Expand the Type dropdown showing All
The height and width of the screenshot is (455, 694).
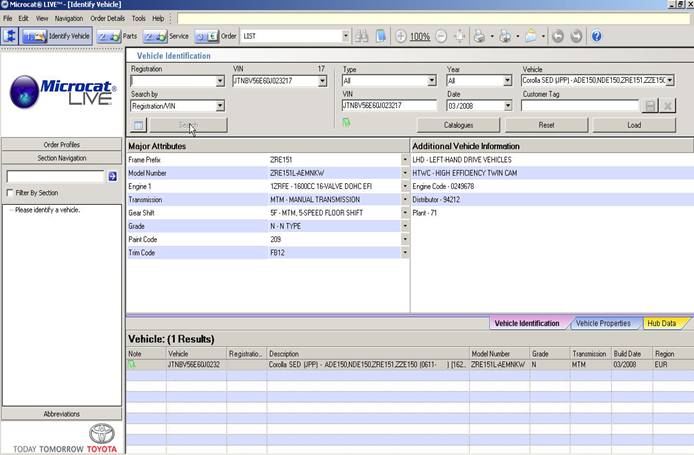[x=432, y=81]
